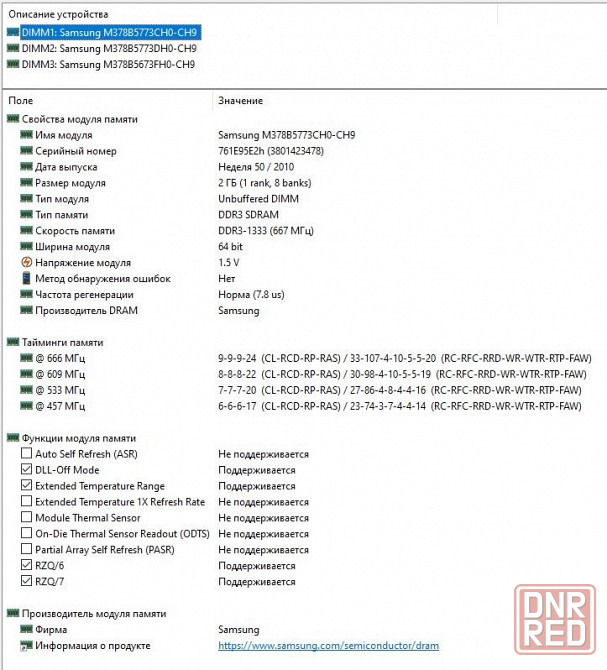Click the Описание устройства header
607x670 pixels.
(x=58, y=14)
